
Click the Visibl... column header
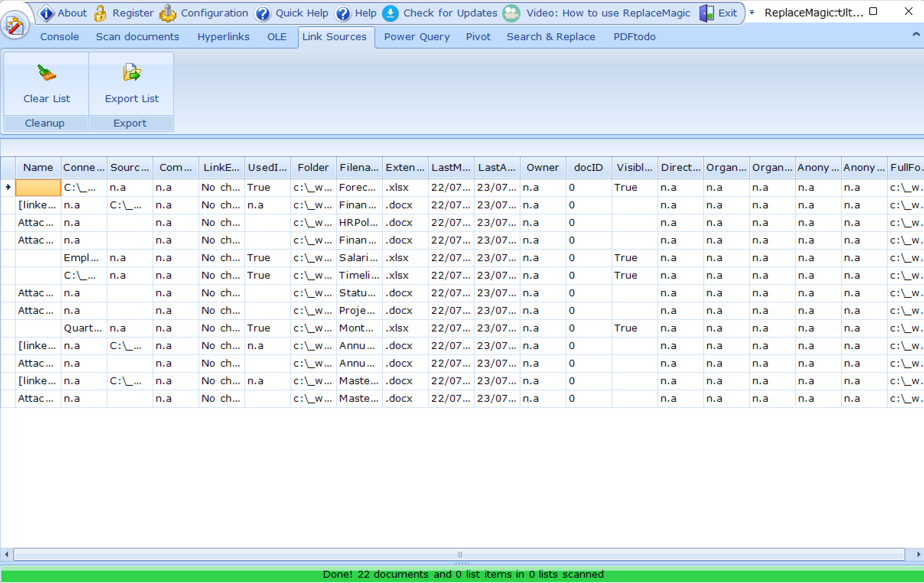[634, 167]
